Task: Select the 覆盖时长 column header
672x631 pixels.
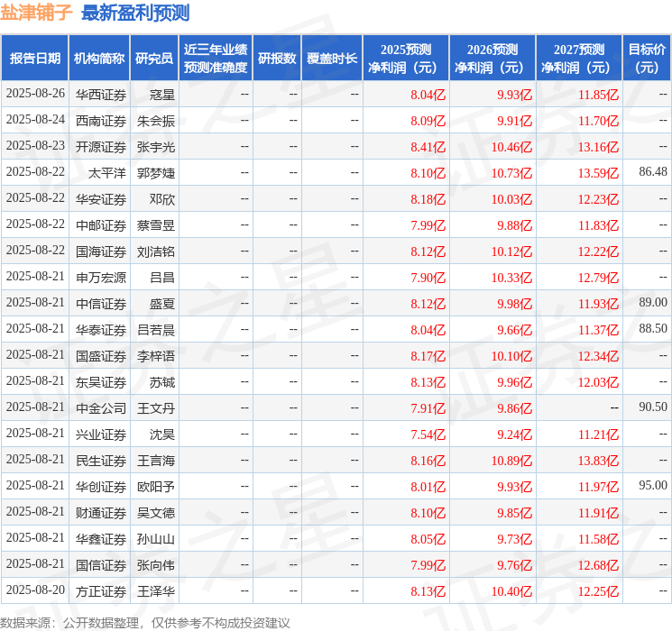Action: (332, 58)
